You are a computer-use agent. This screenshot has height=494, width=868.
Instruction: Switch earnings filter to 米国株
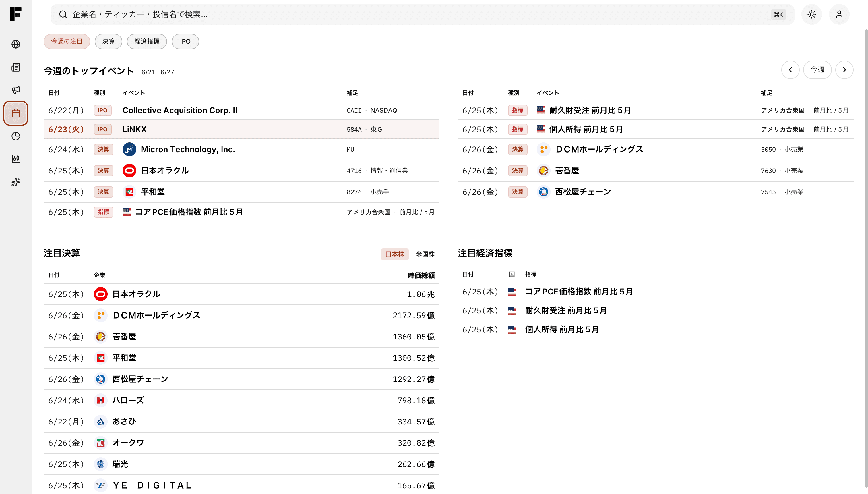[425, 254]
